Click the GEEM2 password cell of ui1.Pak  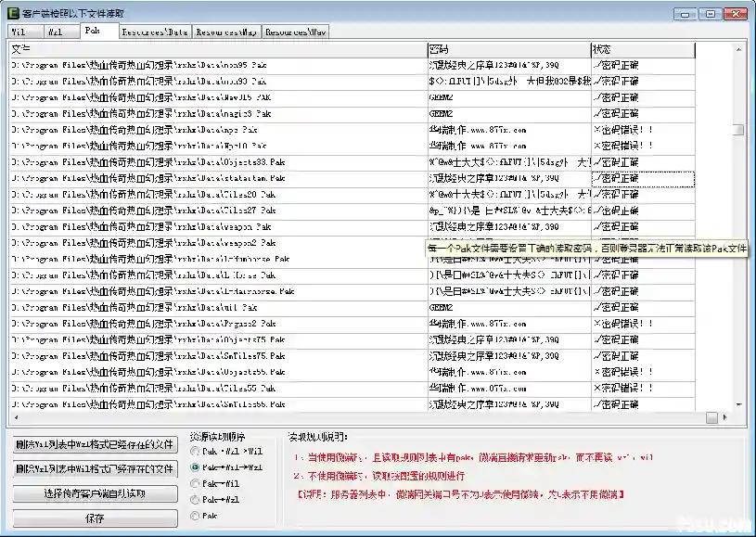click(509, 308)
